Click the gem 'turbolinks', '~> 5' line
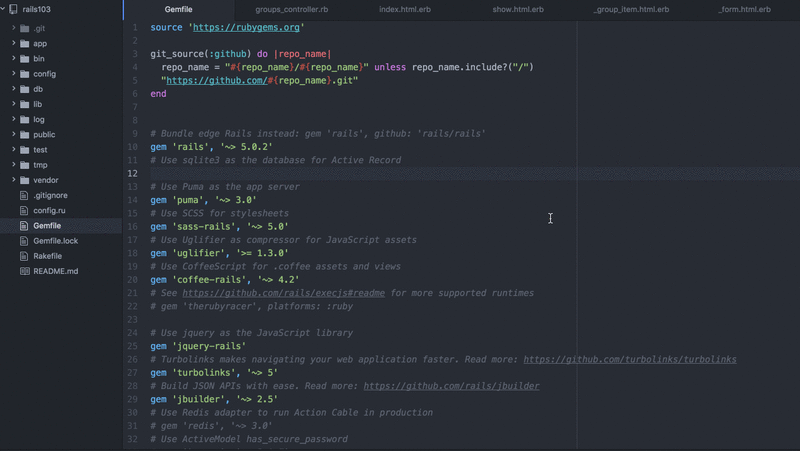Viewport: 800px width, 451px height. point(214,372)
